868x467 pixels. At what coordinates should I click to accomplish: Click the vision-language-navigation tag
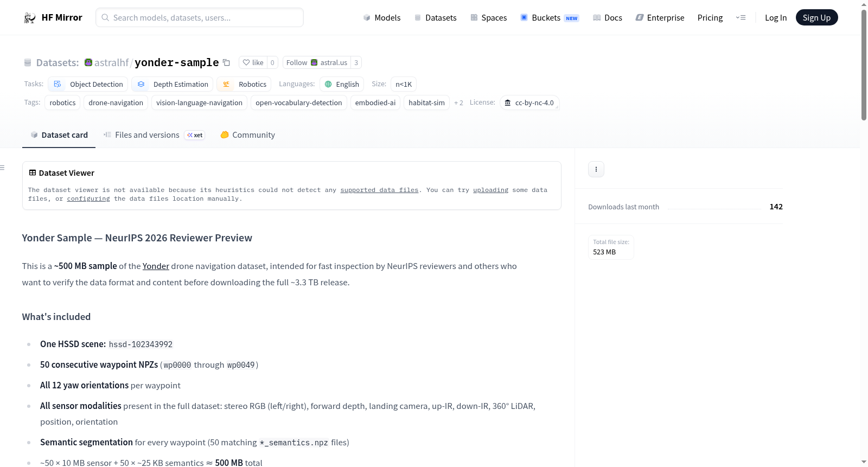click(x=200, y=103)
